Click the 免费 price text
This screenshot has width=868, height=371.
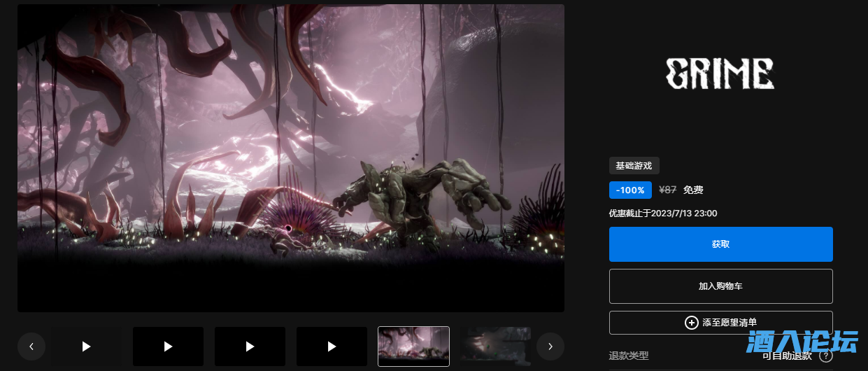(x=693, y=190)
